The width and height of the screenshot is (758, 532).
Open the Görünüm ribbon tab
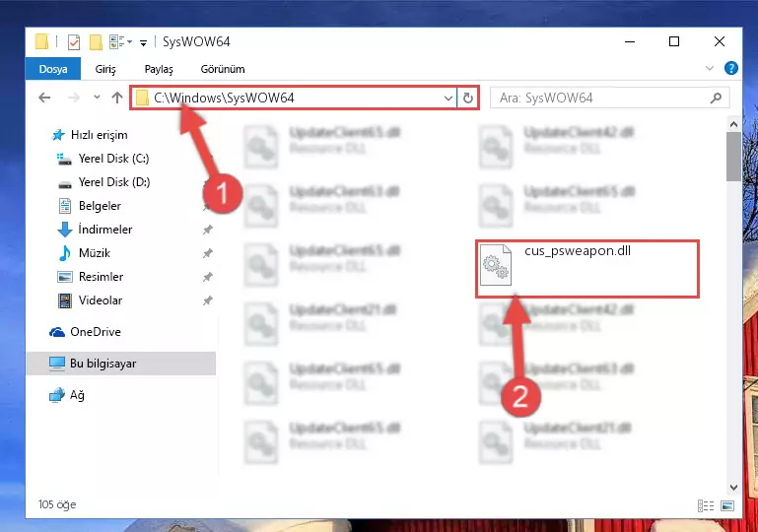click(x=223, y=69)
